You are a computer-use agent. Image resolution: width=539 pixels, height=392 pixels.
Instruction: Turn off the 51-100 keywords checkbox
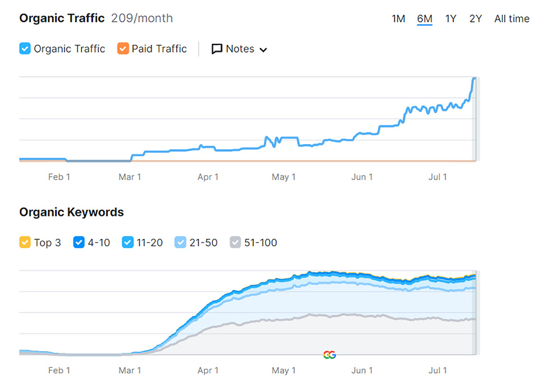235,243
